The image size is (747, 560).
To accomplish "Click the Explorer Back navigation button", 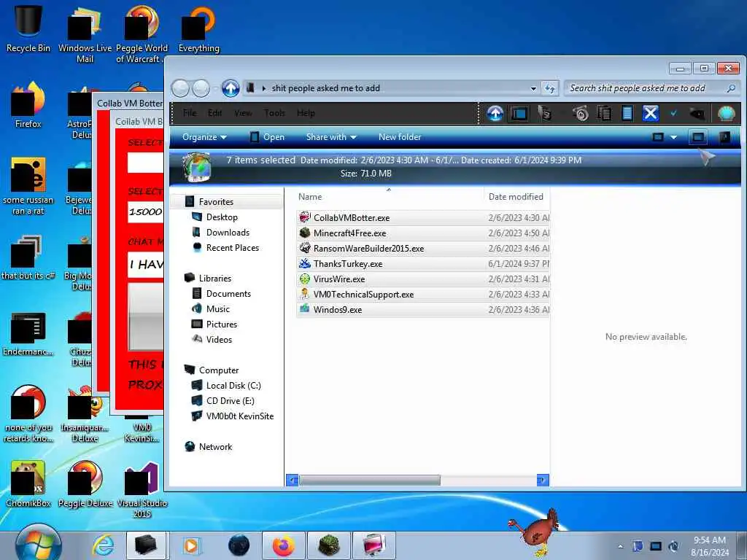I will (x=181, y=88).
